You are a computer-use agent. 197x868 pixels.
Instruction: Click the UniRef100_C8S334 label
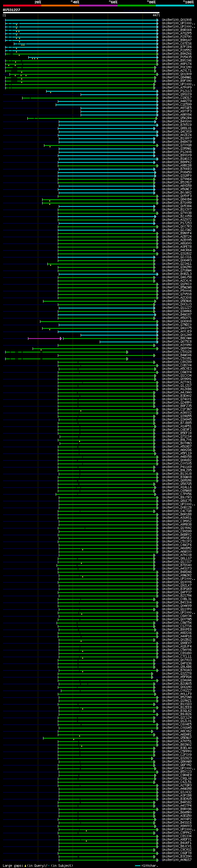pyautogui.click(x=176, y=836)
